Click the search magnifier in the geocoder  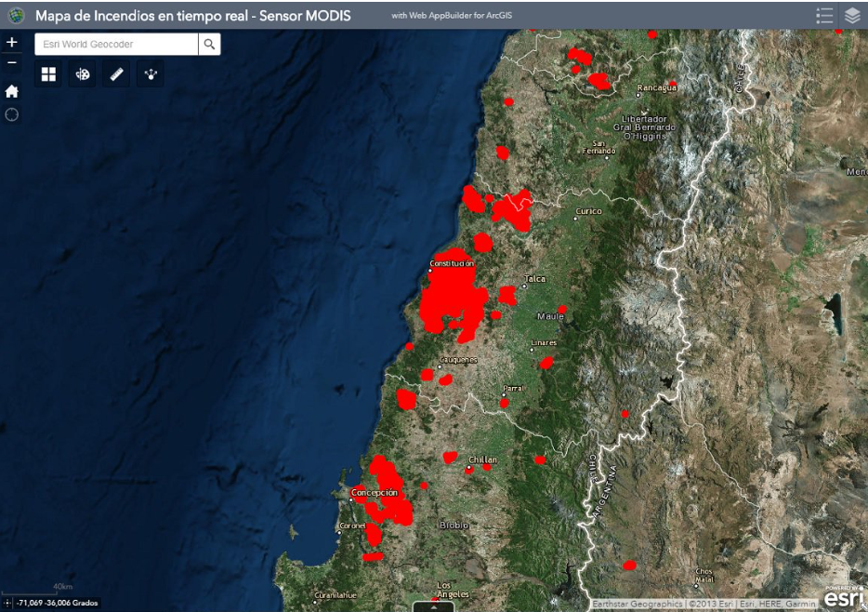[209, 44]
